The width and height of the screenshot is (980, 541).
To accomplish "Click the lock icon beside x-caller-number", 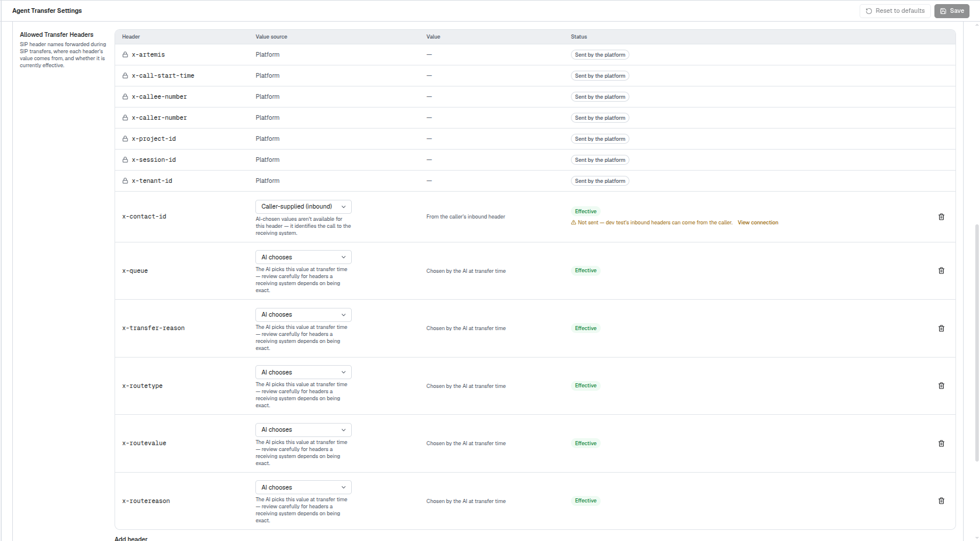I will (125, 117).
